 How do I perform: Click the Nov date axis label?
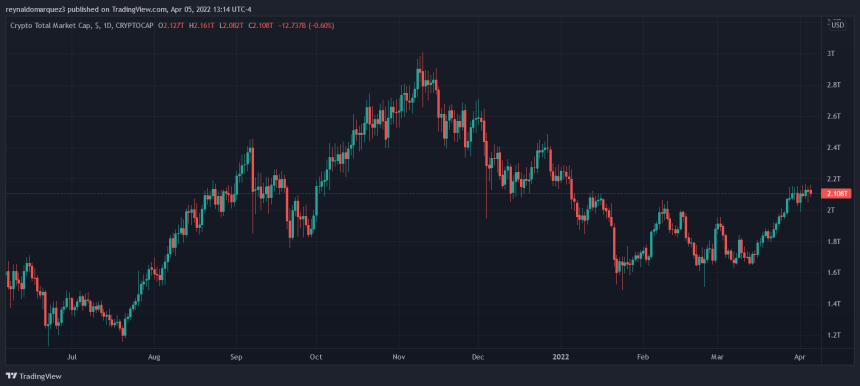pos(399,357)
